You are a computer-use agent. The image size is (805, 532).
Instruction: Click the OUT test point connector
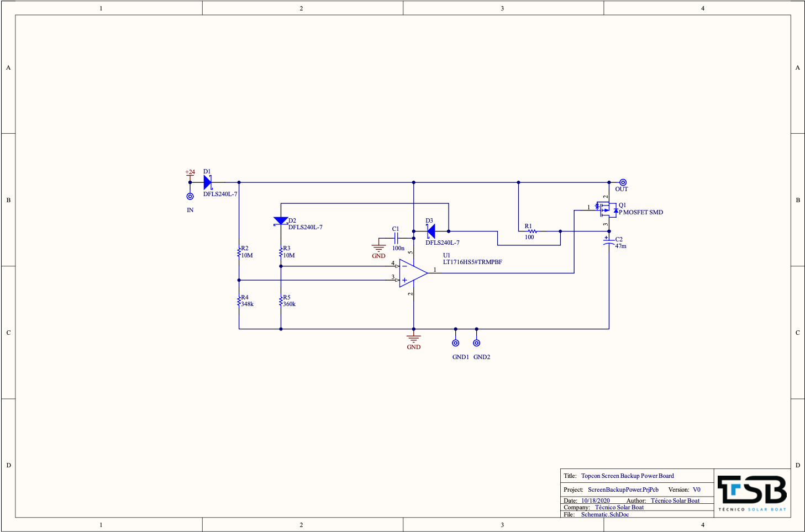point(623,182)
